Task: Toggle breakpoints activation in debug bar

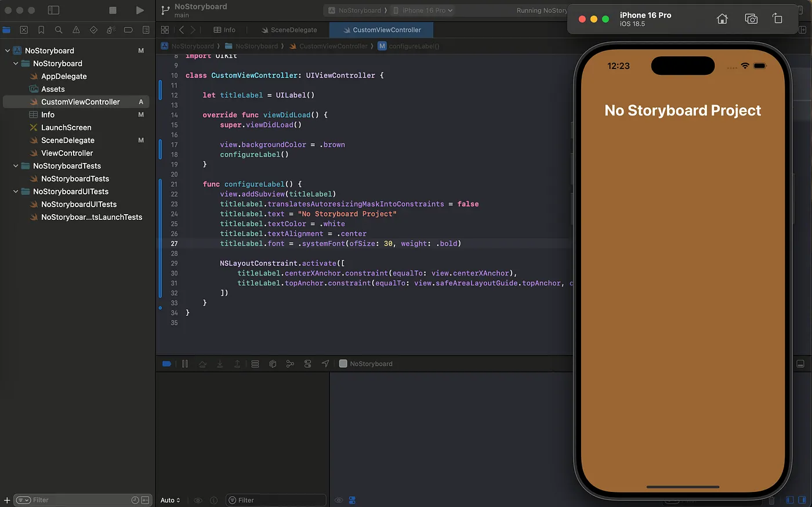Action: click(x=166, y=364)
